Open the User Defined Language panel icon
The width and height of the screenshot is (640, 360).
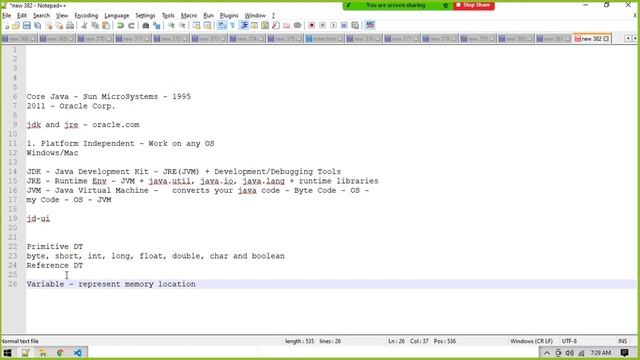(254, 25)
